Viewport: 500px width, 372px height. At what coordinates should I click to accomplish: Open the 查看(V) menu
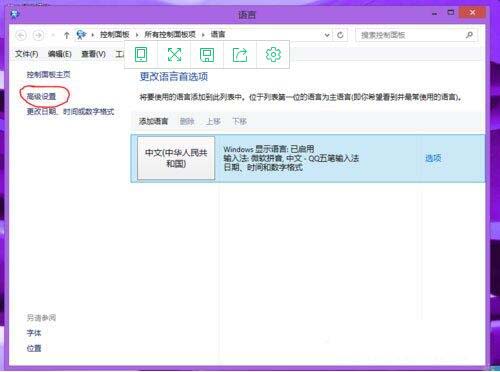pos(94,54)
